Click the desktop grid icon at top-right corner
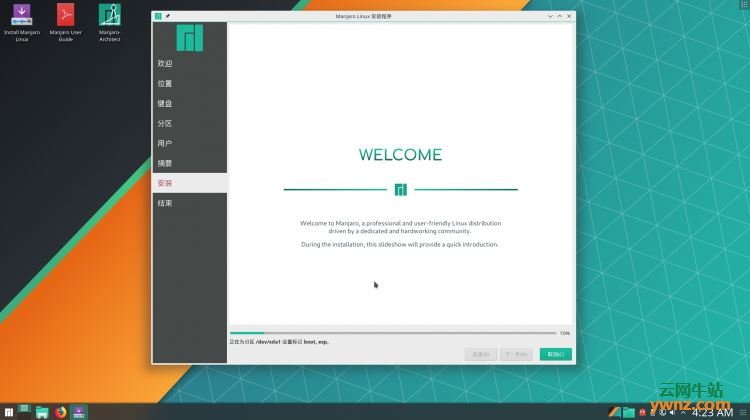Screen dimensions: 750x420 pyautogui.click(x=744, y=4)
